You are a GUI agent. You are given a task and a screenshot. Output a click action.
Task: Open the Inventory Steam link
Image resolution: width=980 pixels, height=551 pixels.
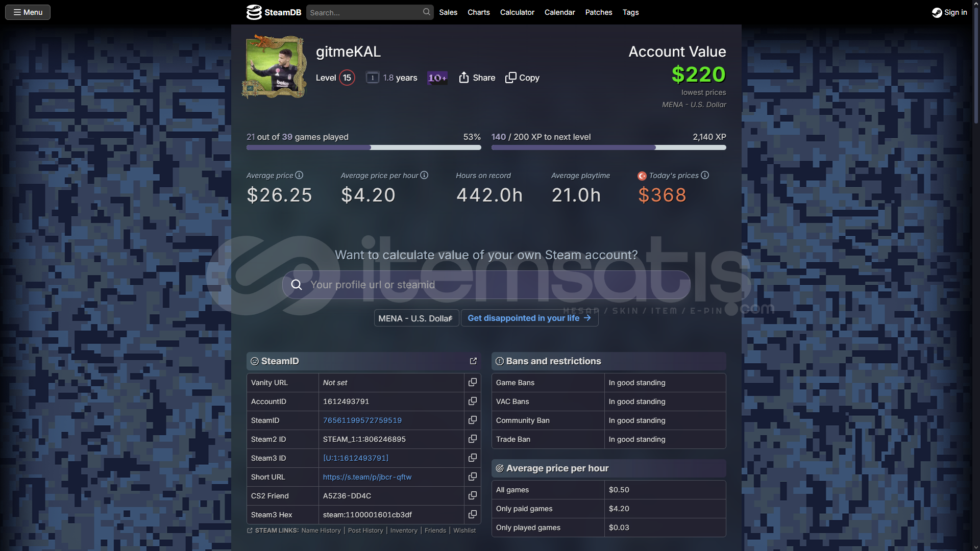404,531
